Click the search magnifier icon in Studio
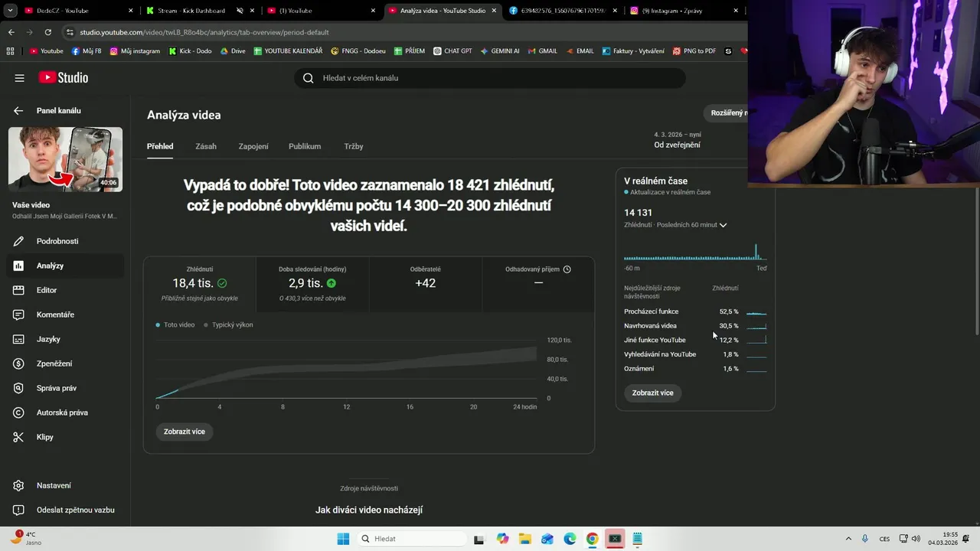The image size is (980, 551). 309,78
